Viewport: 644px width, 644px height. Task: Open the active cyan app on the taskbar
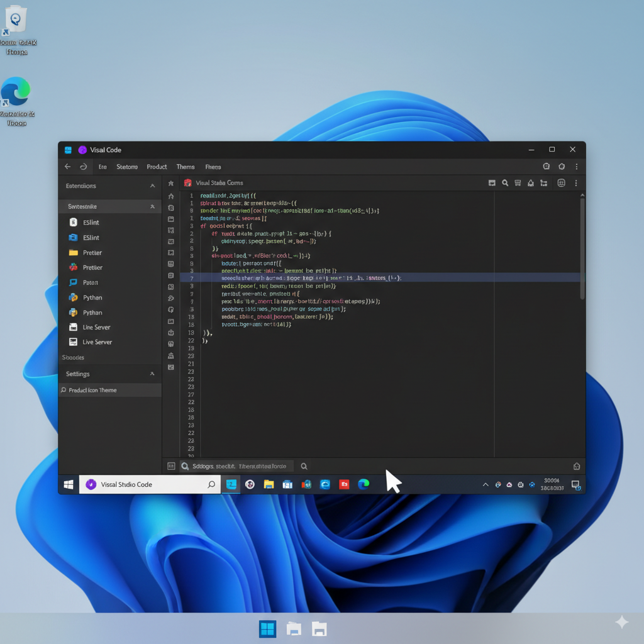pos(231,485)
